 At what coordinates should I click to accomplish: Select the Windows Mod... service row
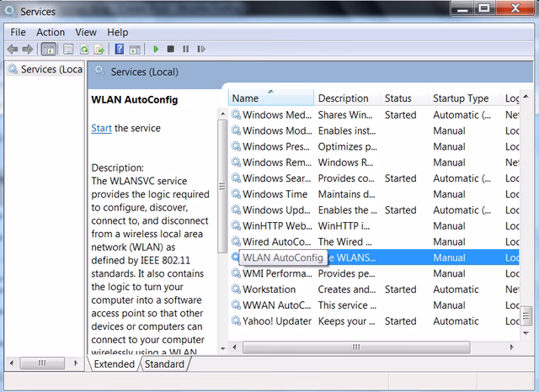pyautogui.click(x=375, y=130)
